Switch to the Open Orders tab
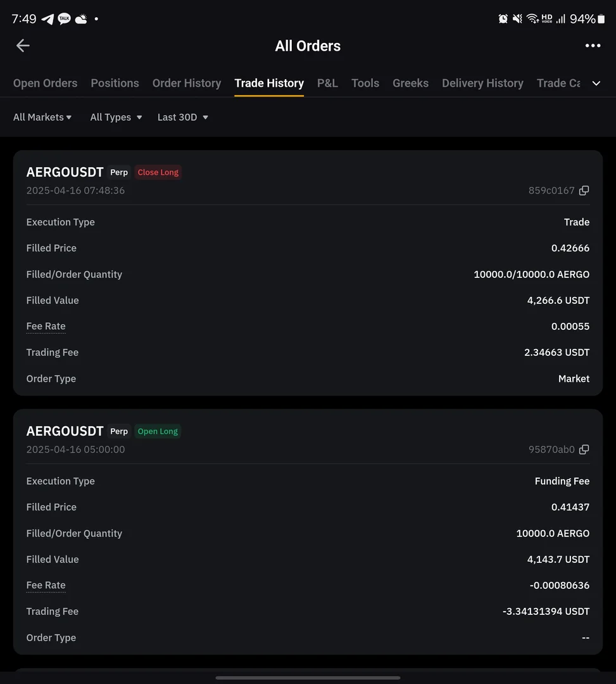The image size is (616, 684). coord(45,83)
